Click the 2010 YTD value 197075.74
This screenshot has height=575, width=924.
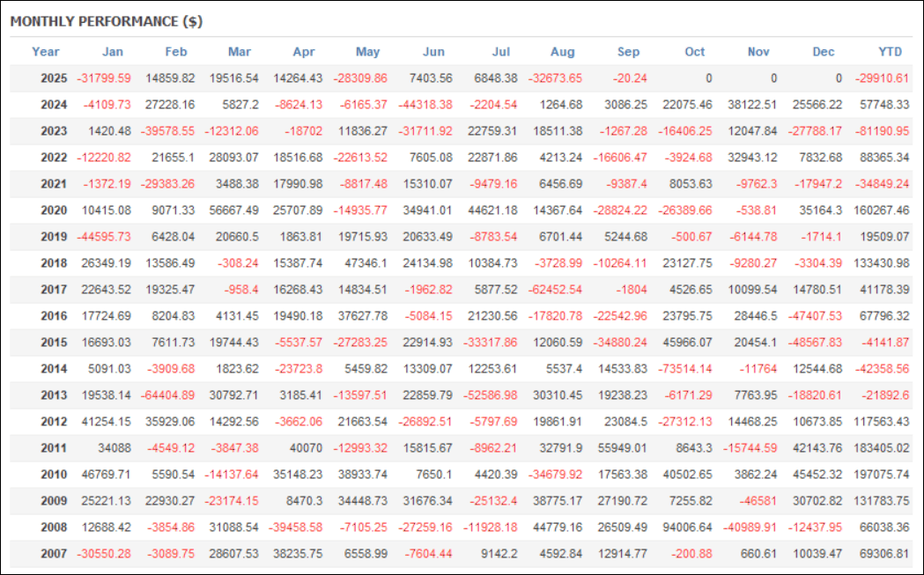pos(882,474)
